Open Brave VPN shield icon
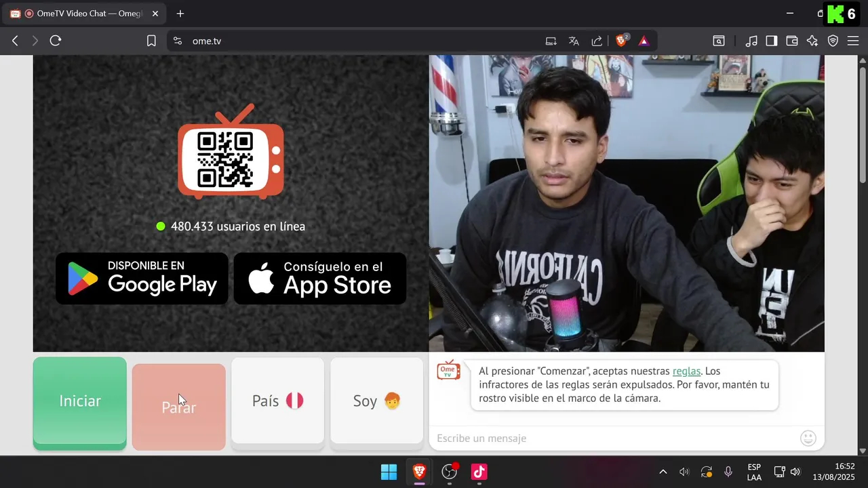Image resolution: width=868 pixels, height=488 pixels. coord(833,41)
